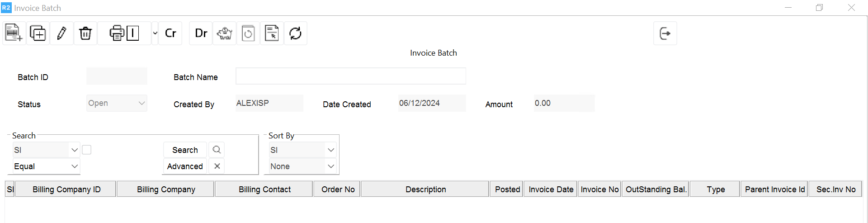Screen dimensions: 868x223
Task: Click the exit door icon
Action: [665, 33]
